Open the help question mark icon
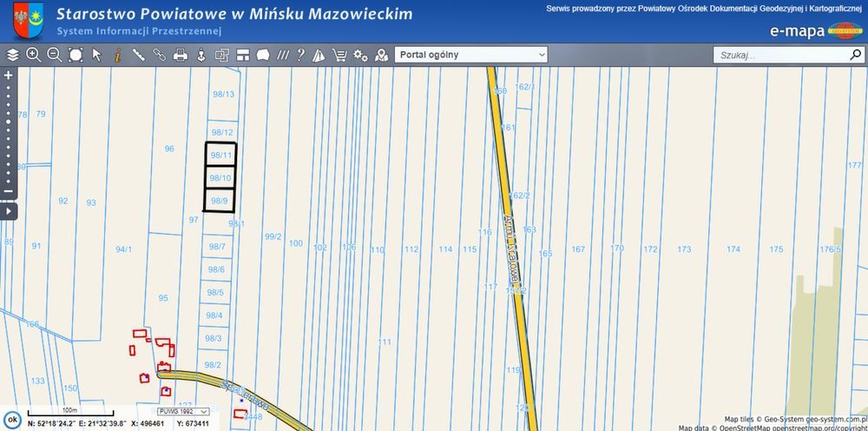The image size is (868, 431). 300,55
